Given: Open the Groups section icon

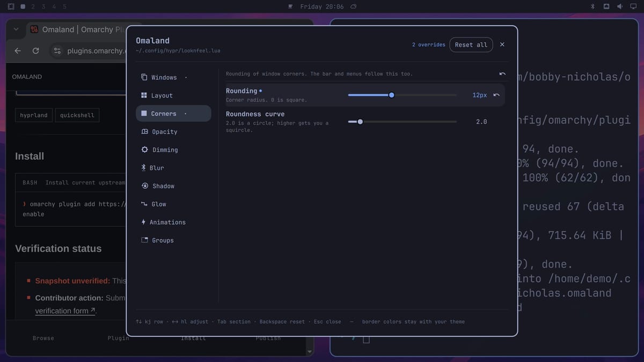Looking at the screenshot, I should [144, 240].
